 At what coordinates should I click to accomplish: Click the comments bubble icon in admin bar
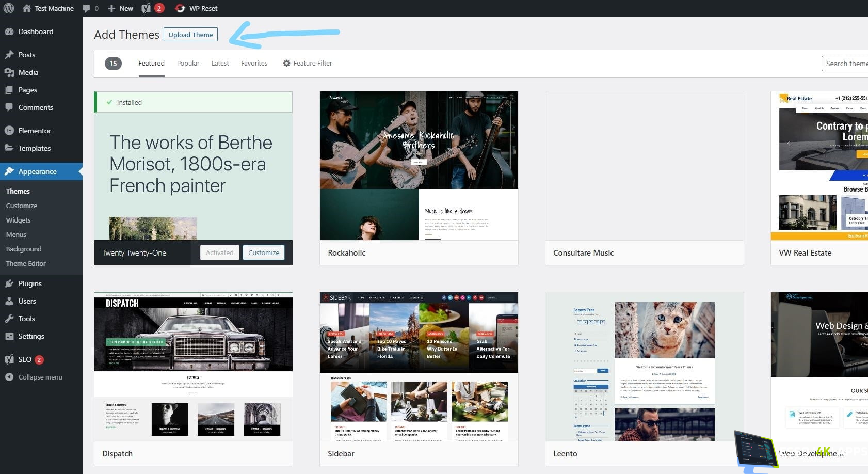point(87,8)
